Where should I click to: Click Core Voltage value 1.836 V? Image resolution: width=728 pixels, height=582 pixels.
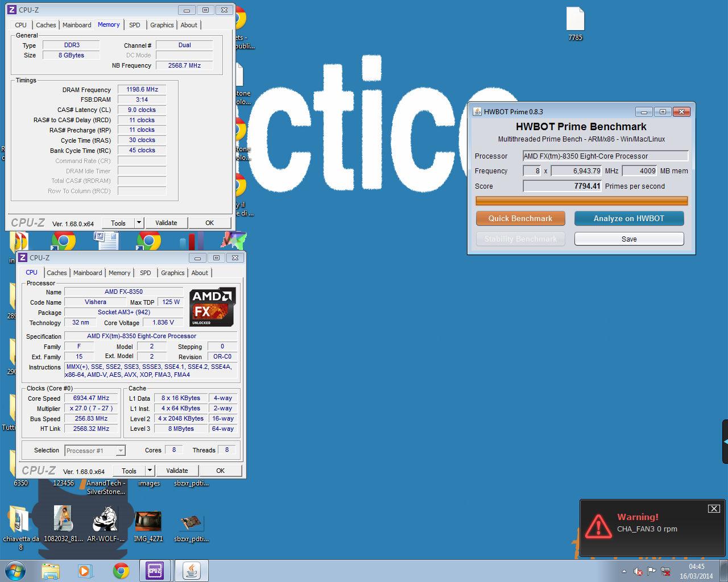coord(163,322)
